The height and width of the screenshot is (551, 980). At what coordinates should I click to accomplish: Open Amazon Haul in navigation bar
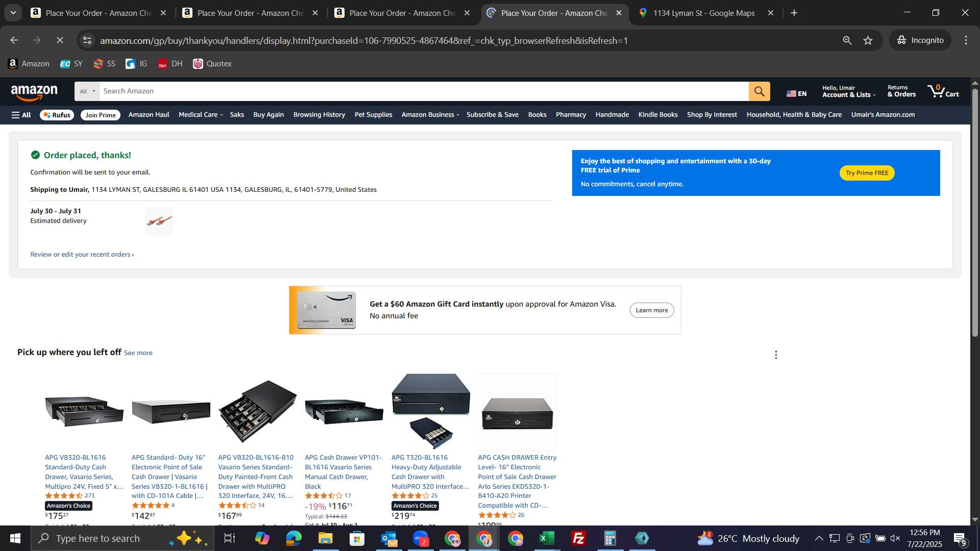point(149,115)
